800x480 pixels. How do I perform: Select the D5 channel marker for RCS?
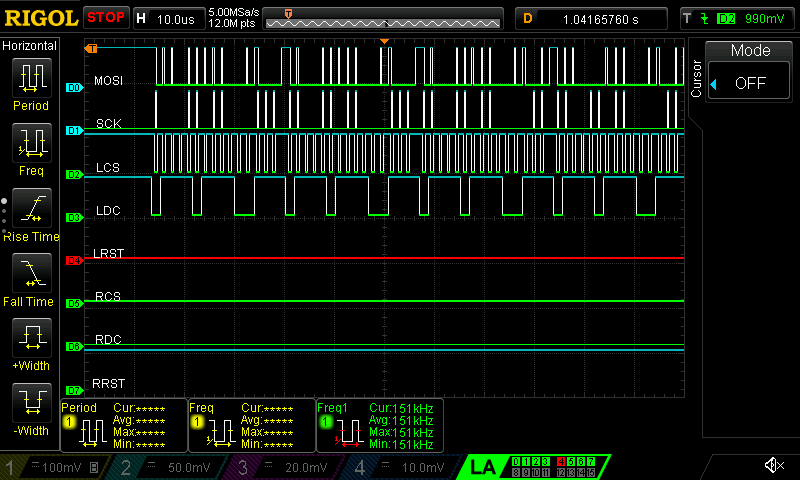click(x=74, y=304)
